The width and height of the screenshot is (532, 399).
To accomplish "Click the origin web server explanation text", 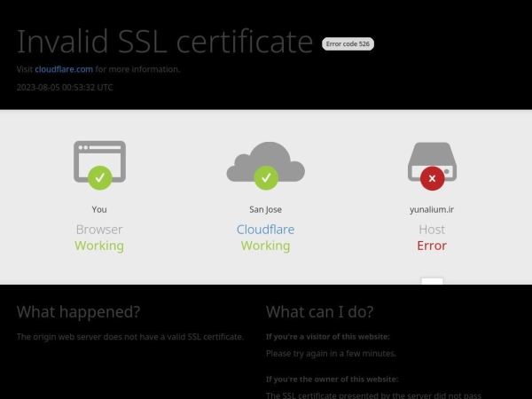I will point(130,337).
